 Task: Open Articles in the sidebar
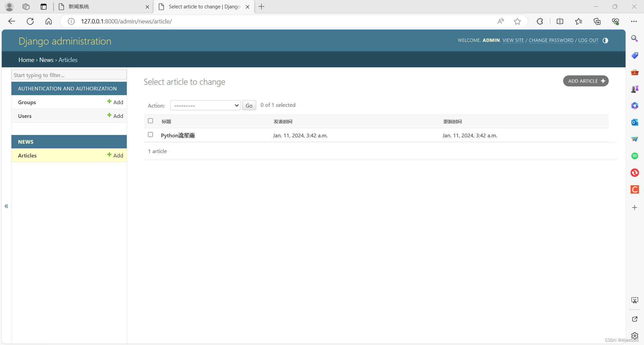(27, 156)
